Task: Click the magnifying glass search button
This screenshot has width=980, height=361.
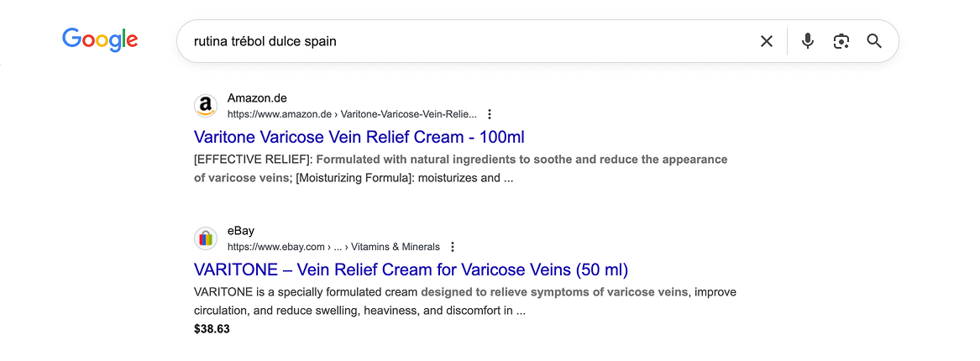Action: 874,41
